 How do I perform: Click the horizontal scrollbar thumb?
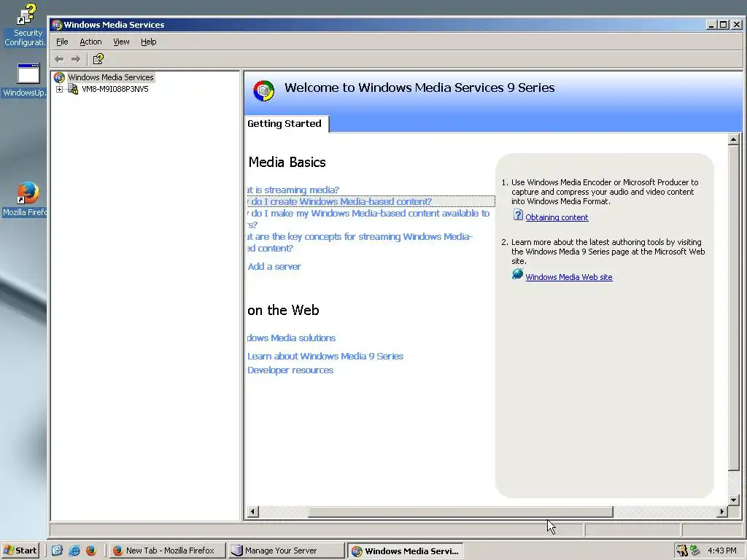click(x=460, y=511)
